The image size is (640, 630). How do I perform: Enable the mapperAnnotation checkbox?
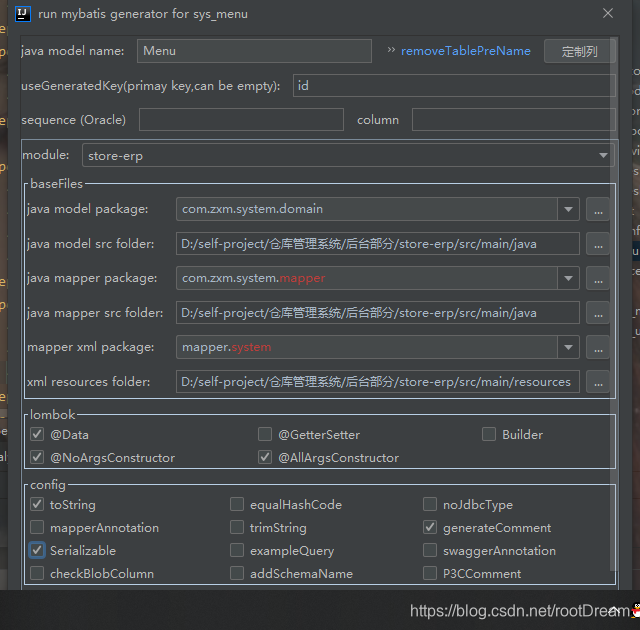pyautogui.click(x=37, y=527)
